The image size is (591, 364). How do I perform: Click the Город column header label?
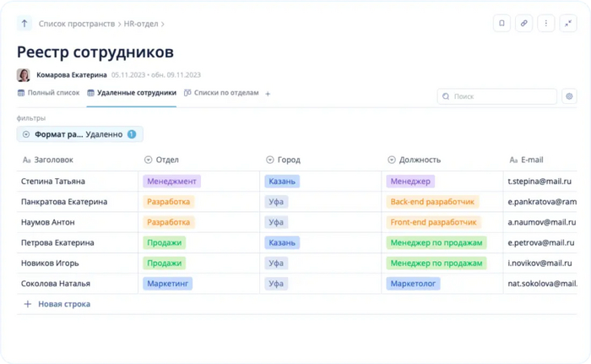tap(289, 160)
